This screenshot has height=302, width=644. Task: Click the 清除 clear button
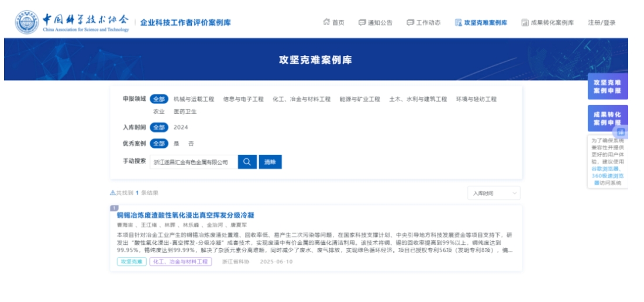(270, 162)
